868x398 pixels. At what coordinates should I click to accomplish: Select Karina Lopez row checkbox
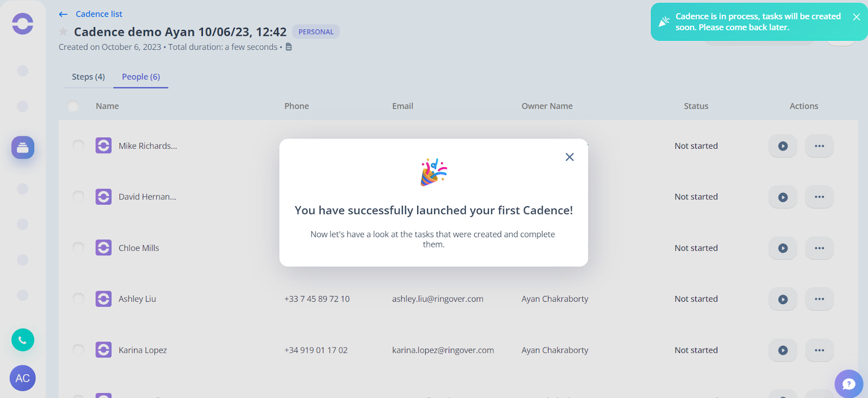[x=79, y=350]
